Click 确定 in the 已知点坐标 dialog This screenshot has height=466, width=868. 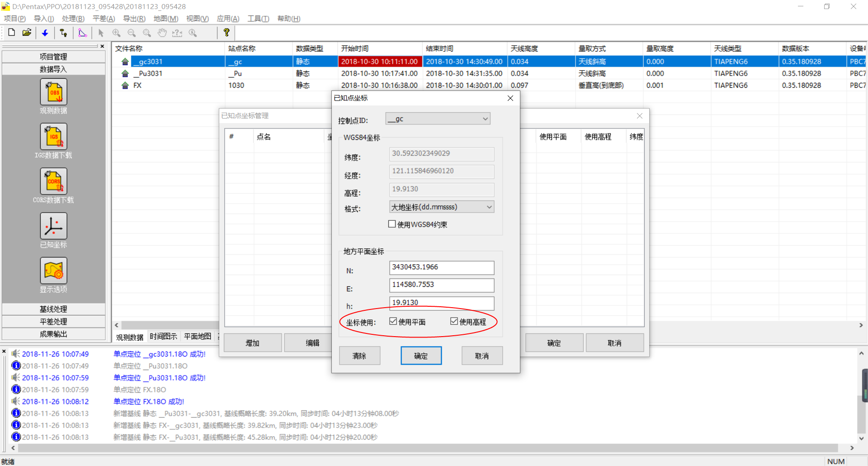click(421, 356)
